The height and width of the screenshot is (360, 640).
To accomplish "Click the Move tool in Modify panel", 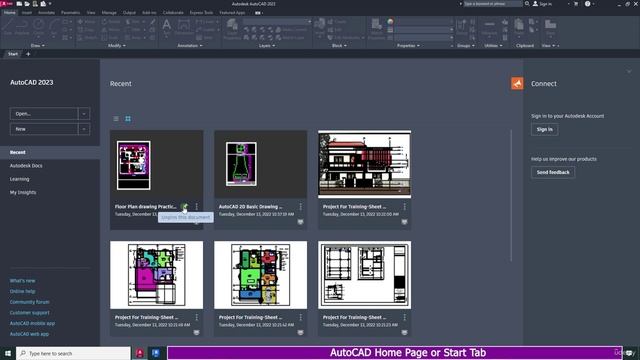I will (87, 22).
